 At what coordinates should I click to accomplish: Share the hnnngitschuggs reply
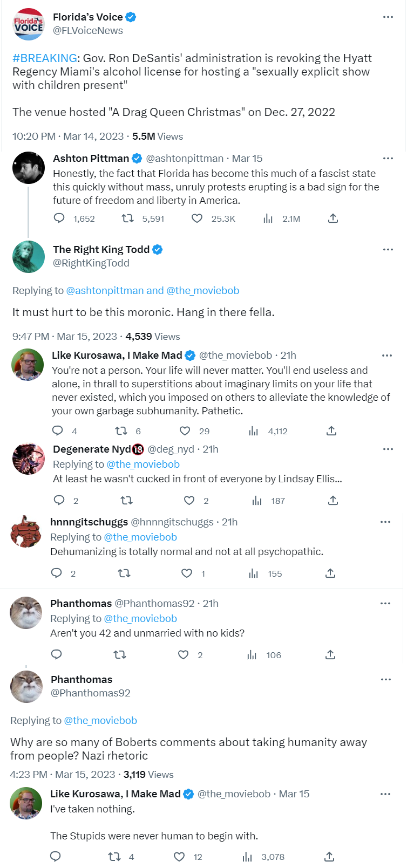click(x=330, y=573)
